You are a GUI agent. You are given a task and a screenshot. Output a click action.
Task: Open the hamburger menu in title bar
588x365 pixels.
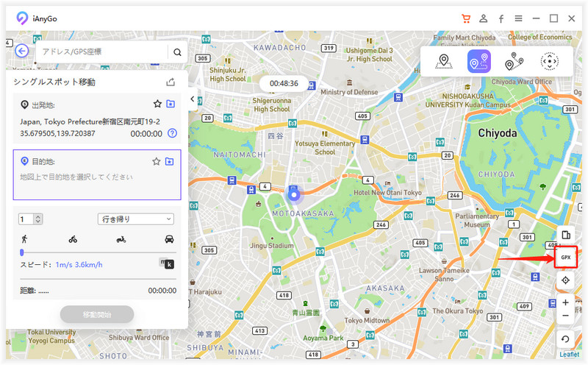[519, 18]
